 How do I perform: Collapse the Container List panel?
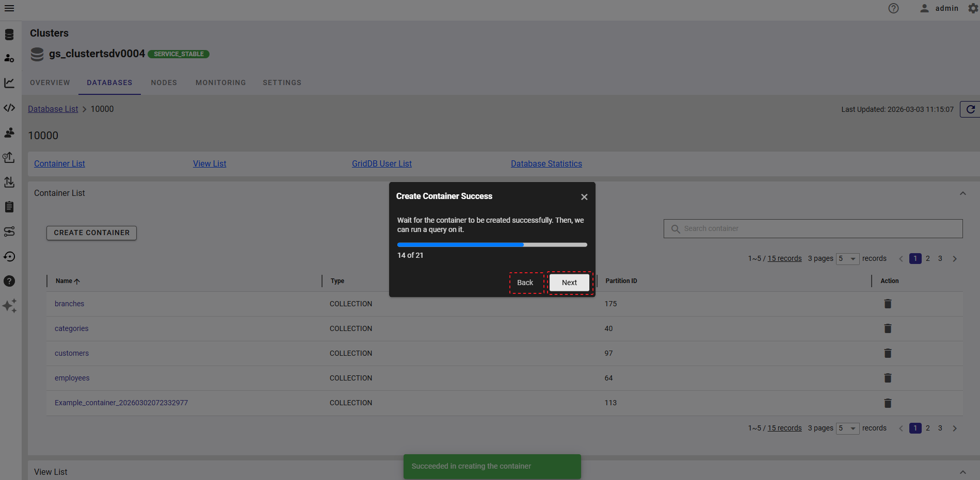[x=962, y=193]
